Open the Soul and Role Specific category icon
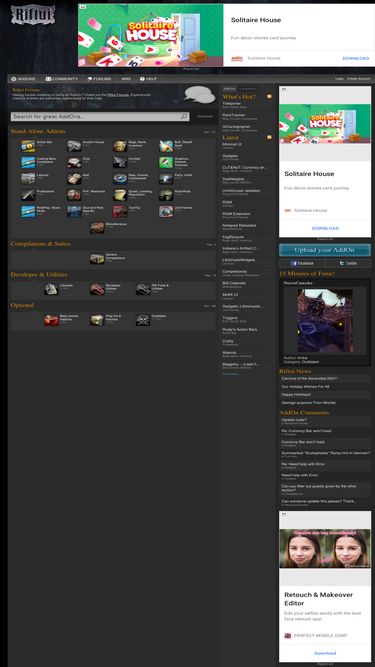Viewport: 375px width, 667px height. [74, 211]
